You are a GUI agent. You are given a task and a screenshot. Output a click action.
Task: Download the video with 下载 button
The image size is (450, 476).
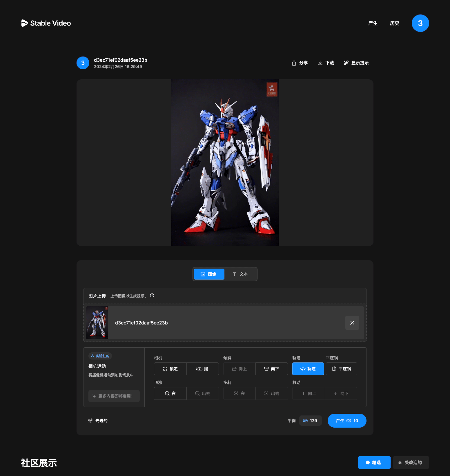(x=326, y=63)
